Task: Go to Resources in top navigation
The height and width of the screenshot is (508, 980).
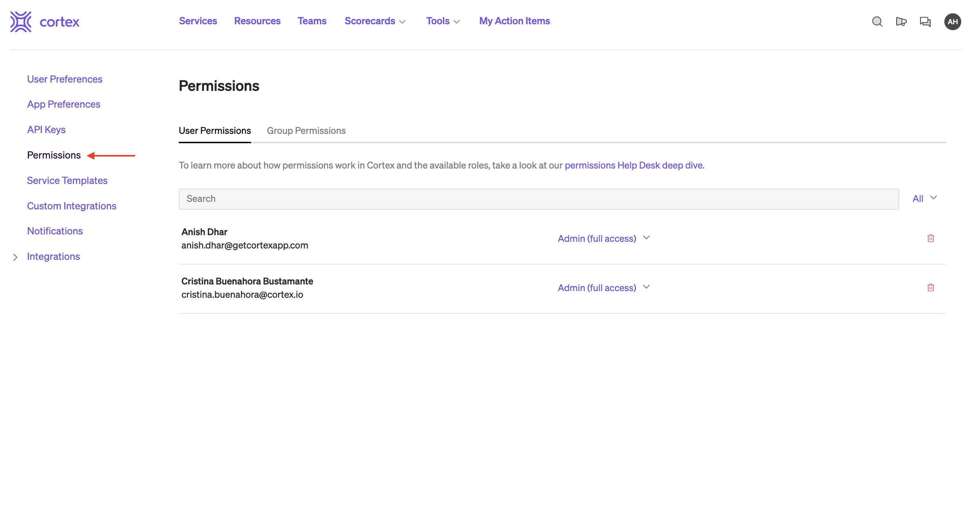Action: point(257,21)
